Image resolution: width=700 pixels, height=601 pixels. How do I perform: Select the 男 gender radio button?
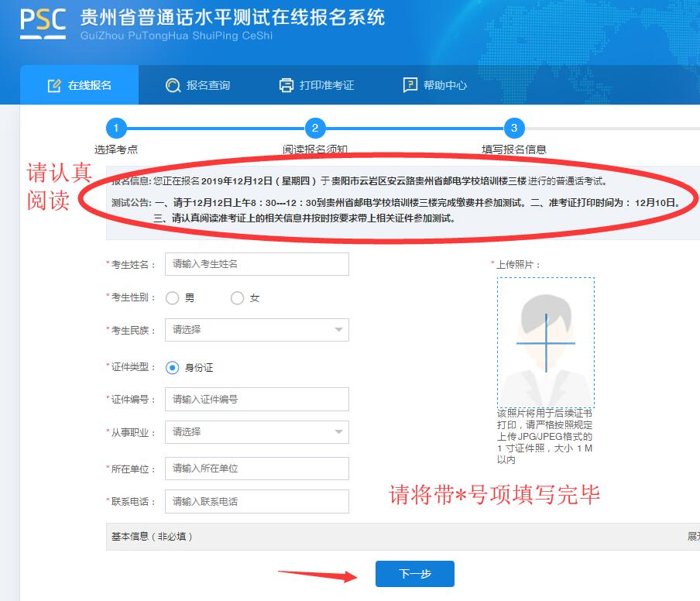(x=173, y=298)
